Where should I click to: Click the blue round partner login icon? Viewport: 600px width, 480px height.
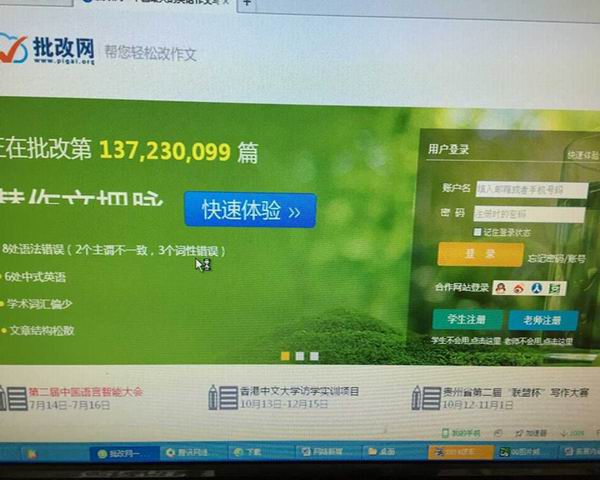pyautogui.click(x=536, y=288)
